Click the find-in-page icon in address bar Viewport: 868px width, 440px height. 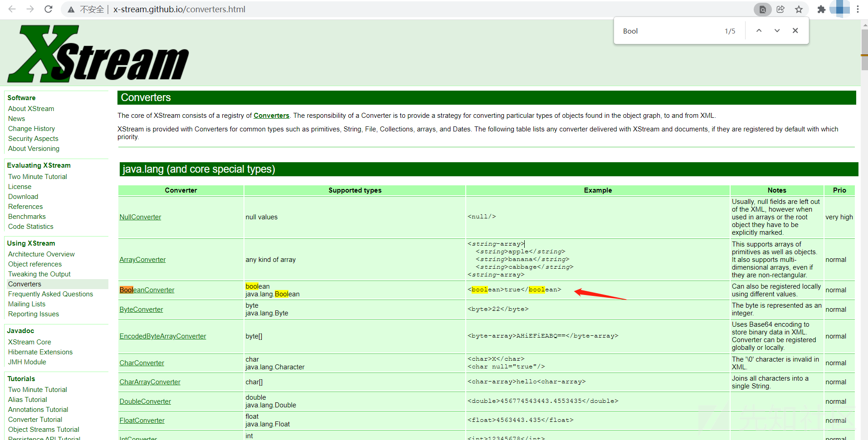[x=763, y=9]
